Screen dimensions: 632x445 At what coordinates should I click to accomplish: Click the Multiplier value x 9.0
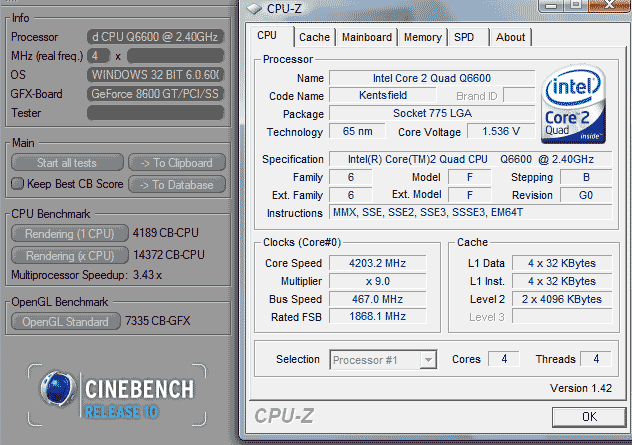(x=378, y=281)
